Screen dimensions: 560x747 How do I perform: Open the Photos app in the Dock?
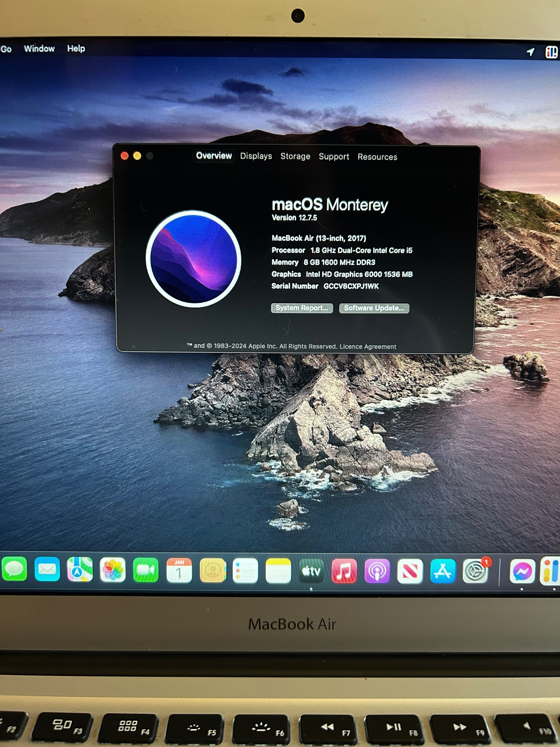coord(113,570)
